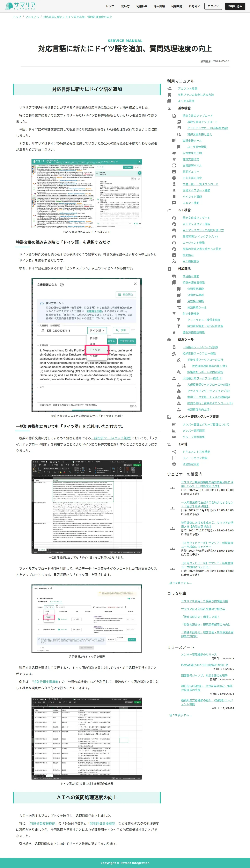
Task: Open the 使い方 navigation item
Action: click(x=125, y=6)
